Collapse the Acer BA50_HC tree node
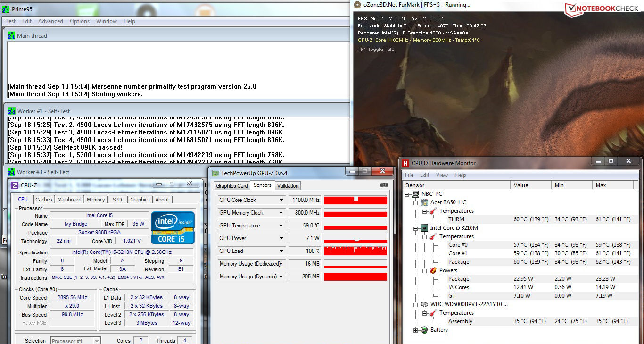Image resolution: width=644 pixels, height=344 pixels. pyautogui.click(x=416, y=202)
